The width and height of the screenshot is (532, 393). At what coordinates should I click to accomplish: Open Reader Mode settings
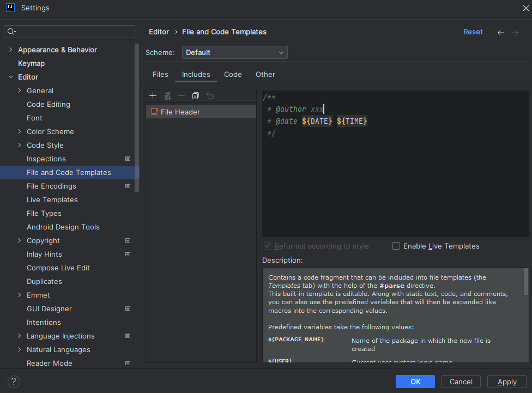click(50, 363)
